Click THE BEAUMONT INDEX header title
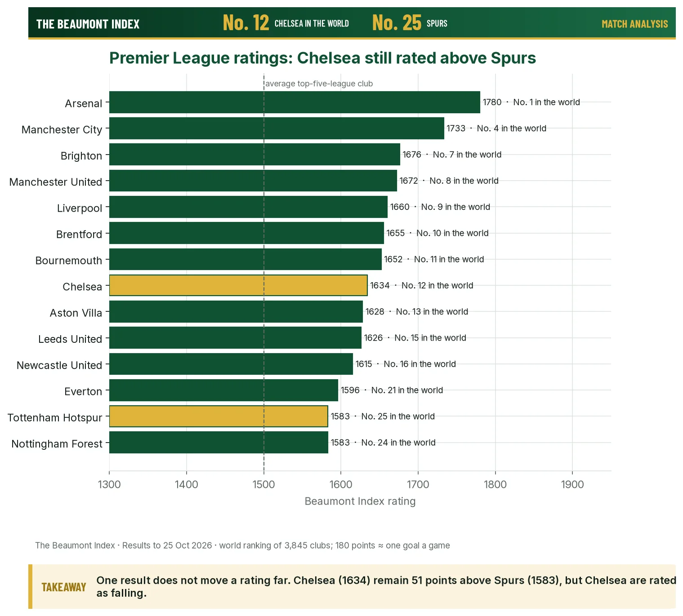The width and height of the screenshot is (683, 616). pos(88,24)
